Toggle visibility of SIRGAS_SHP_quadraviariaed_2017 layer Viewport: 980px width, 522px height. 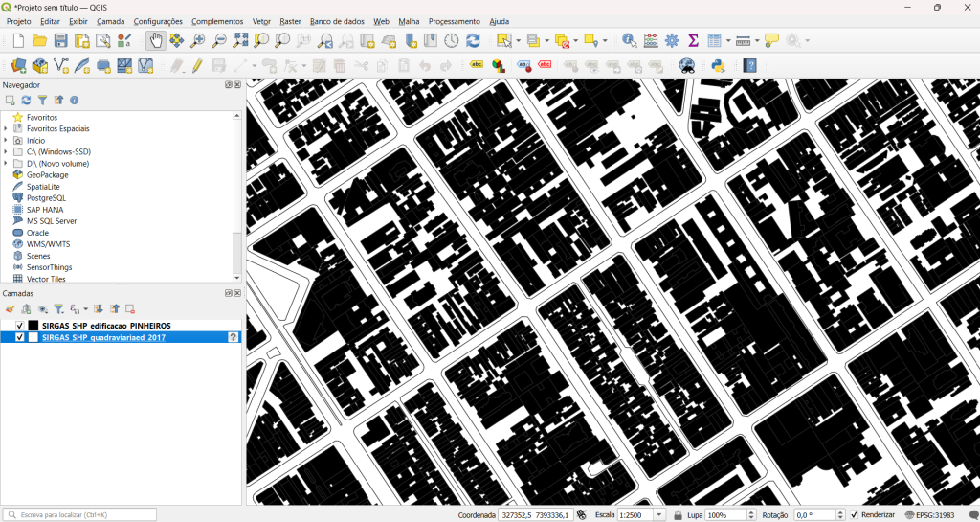click(x=19, y=337)
